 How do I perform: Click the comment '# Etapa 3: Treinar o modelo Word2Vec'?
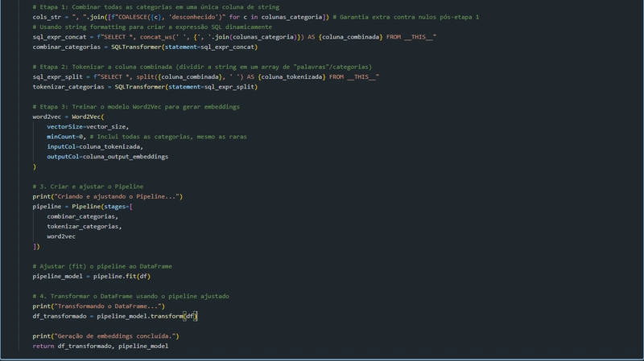point(97,107)
